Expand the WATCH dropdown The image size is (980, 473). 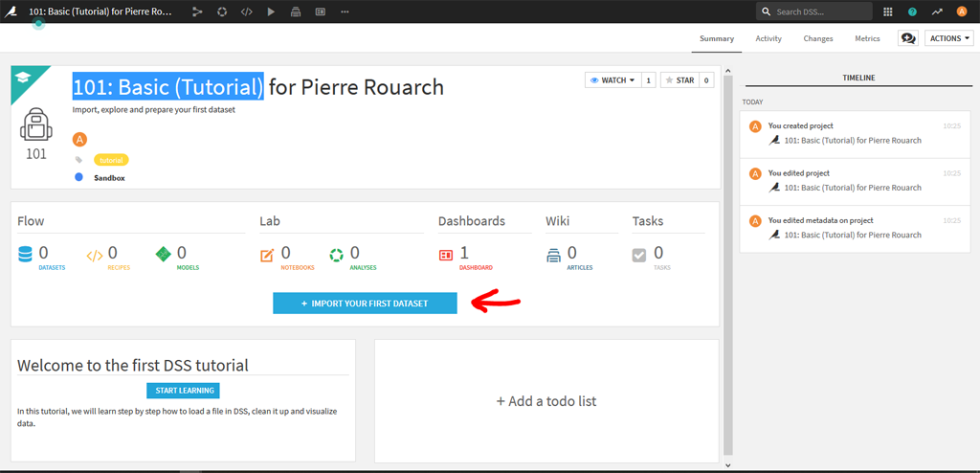(612, 80)
